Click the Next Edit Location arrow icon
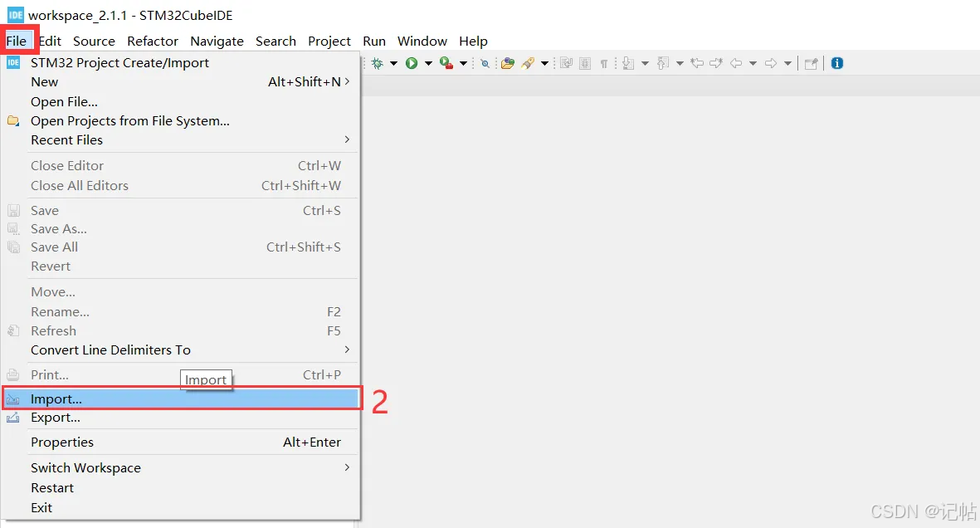 716,63
